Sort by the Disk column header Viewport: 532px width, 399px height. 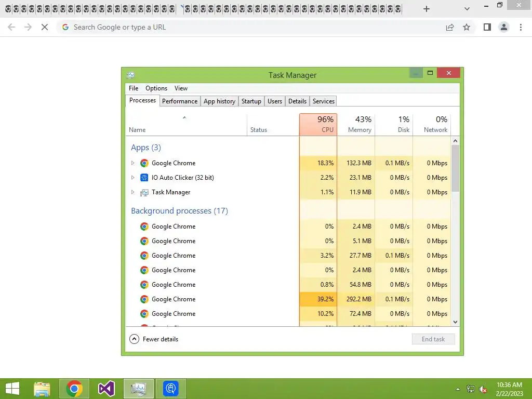(394, 125)
